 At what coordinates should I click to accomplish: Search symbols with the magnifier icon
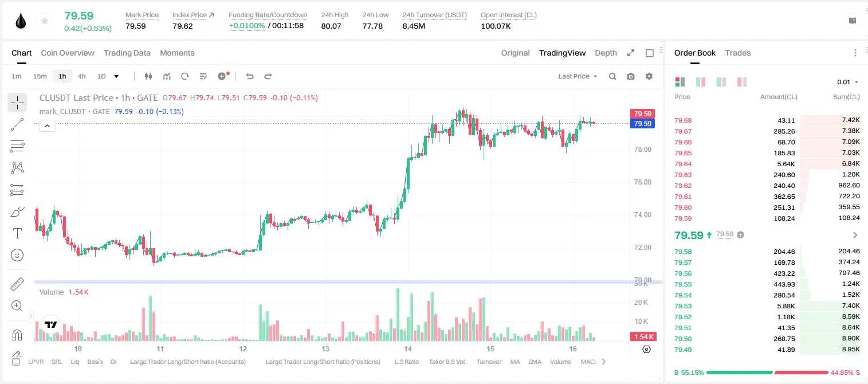click(x=612, y=76)
